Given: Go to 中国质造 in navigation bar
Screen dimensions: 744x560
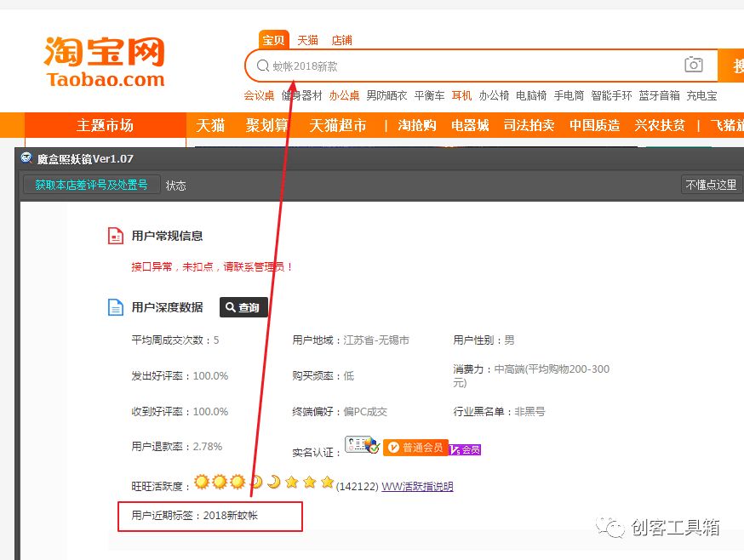Looking at the screenshot, I should (x=594, y=125).
